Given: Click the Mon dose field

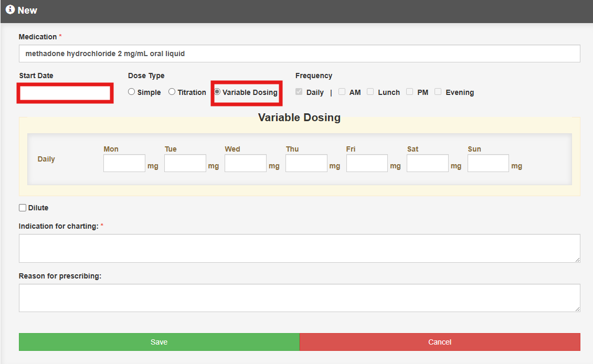Looking at the screenshot, I should tap(124, 163).
